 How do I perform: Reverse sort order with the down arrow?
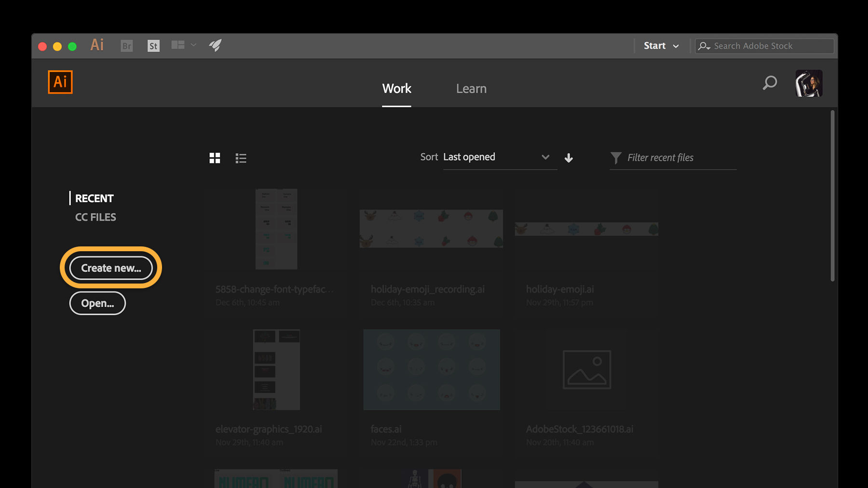point(569,158)
